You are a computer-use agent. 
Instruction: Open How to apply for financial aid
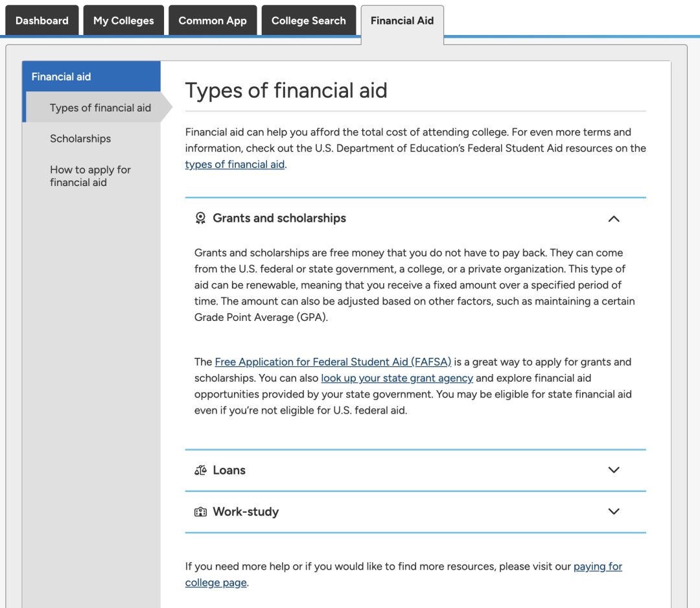90,176
